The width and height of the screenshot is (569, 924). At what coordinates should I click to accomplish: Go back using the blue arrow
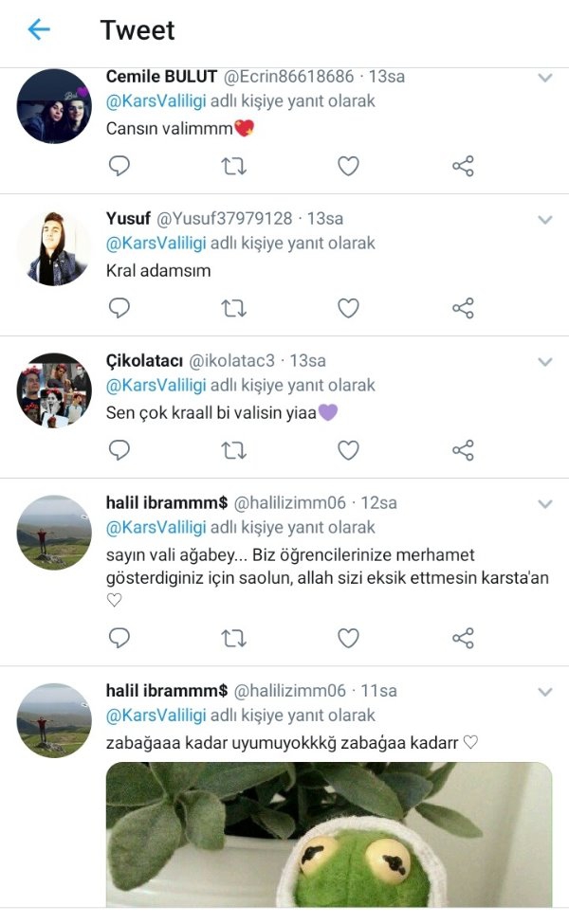(x=39, y=28)
